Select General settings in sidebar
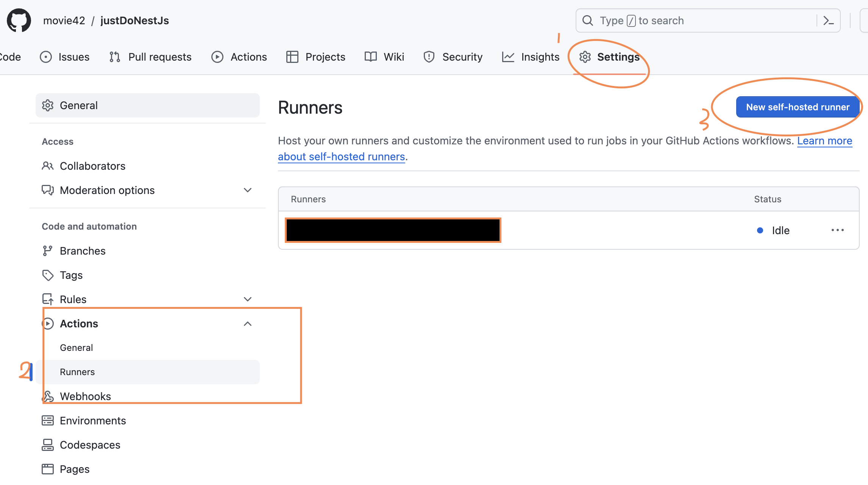The width and height of the screenshot is (868, 485). (148, 105)
